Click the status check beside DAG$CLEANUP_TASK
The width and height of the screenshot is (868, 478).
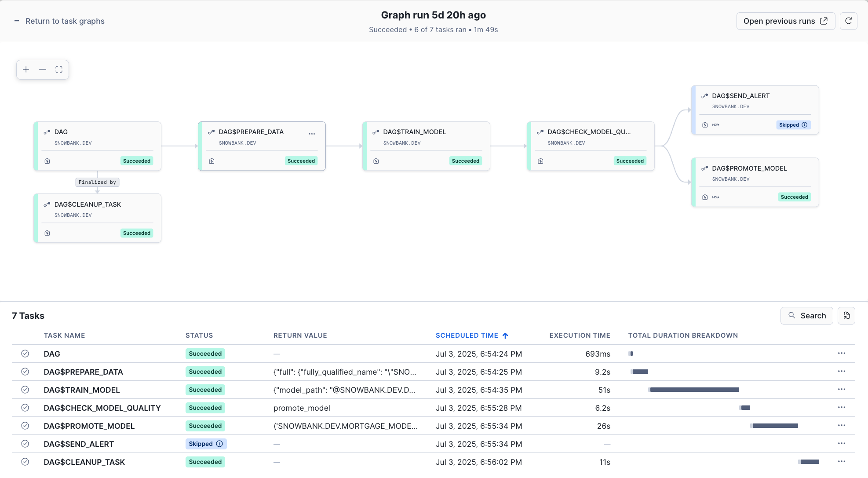[x=25, y=462]
